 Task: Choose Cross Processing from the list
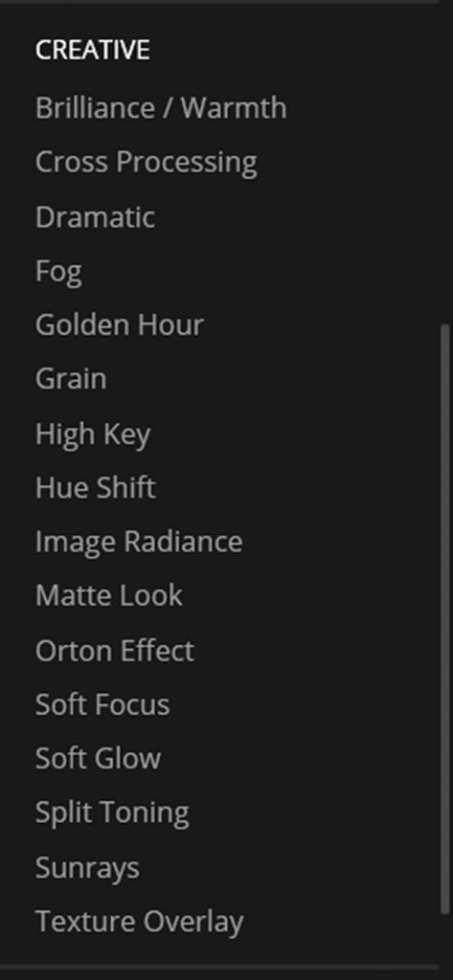[146, 163]
